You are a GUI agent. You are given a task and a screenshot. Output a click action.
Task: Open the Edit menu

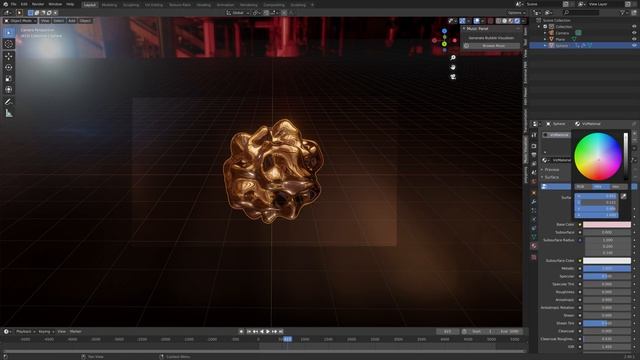pyautogui.click(x=24, y=4)
